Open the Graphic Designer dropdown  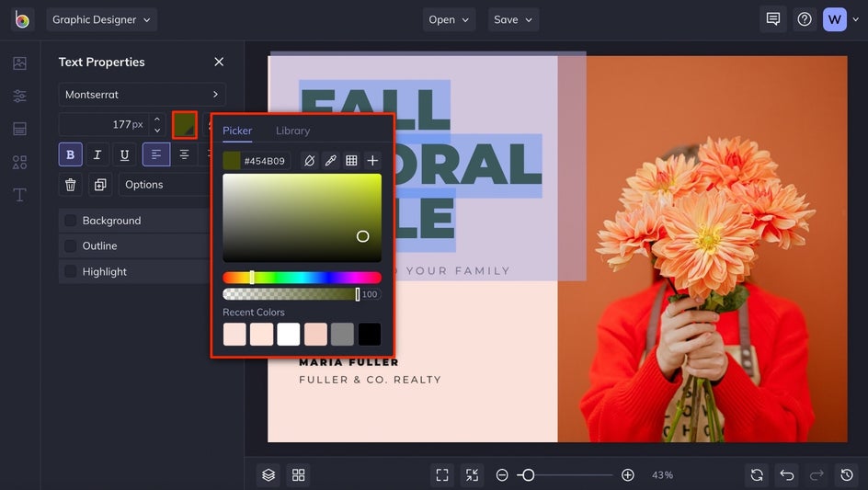(102, 19)
